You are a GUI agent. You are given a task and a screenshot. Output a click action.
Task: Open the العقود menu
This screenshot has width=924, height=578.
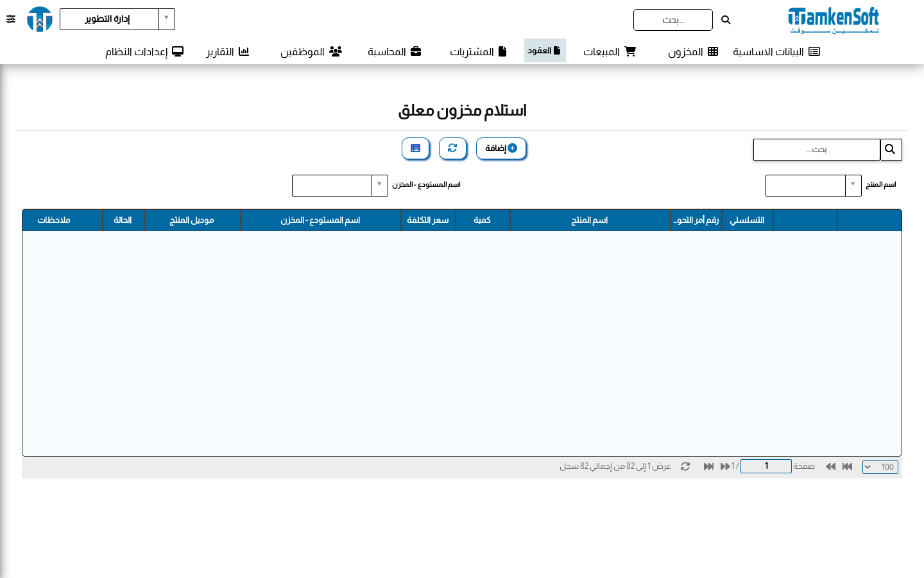[x=545, y=50]
